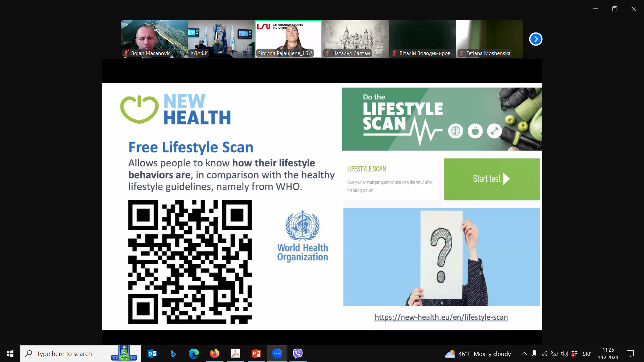Click muted mic icon on Tetiana Moshenska

[462, 53]
